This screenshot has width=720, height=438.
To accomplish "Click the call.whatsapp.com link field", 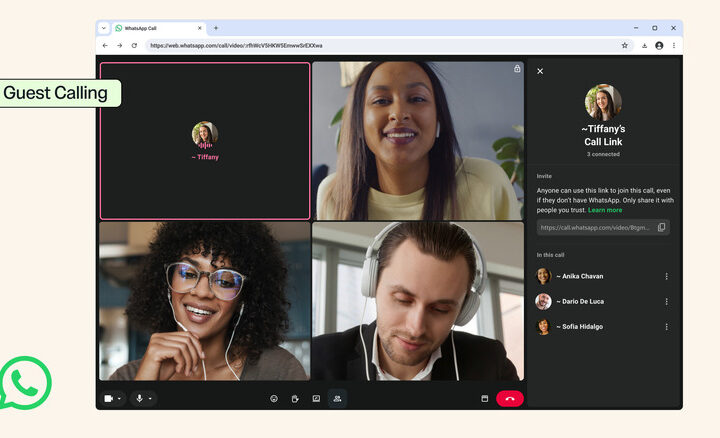I will click(603, 227).
